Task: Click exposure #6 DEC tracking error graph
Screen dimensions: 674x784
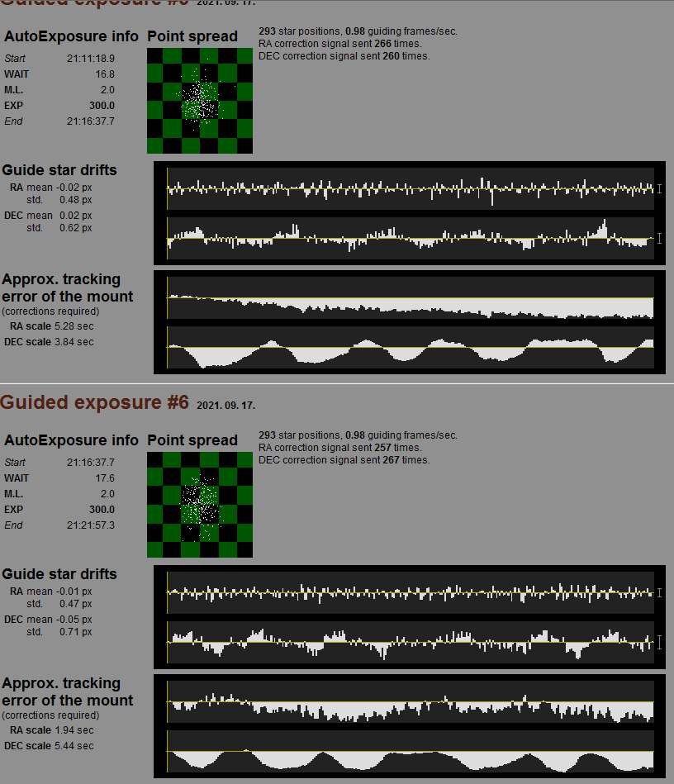Action: (410, 752)
